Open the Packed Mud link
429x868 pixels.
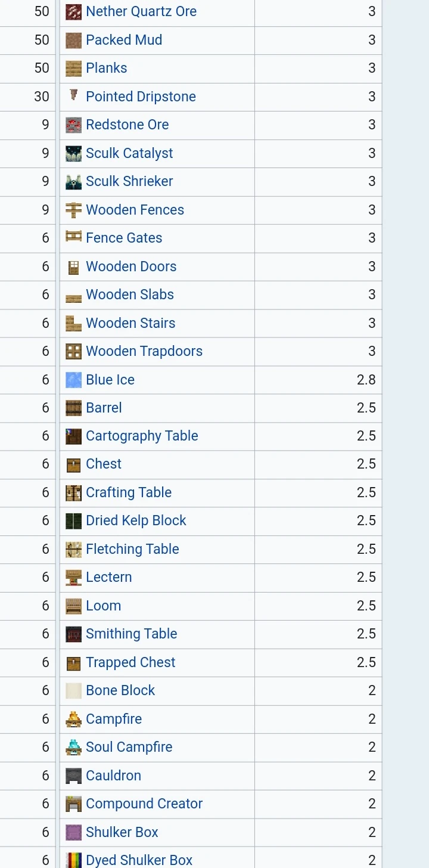tap(124, 40)
